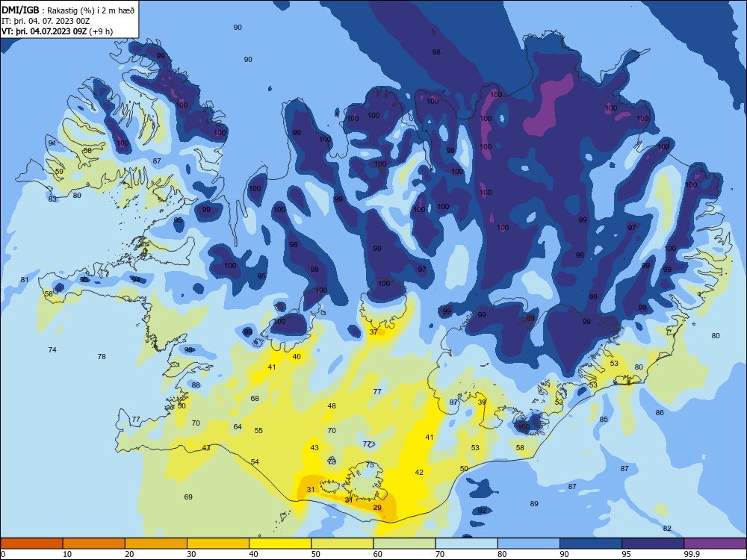Select the medium blue 80–90 legend swatch

point(529,544)
